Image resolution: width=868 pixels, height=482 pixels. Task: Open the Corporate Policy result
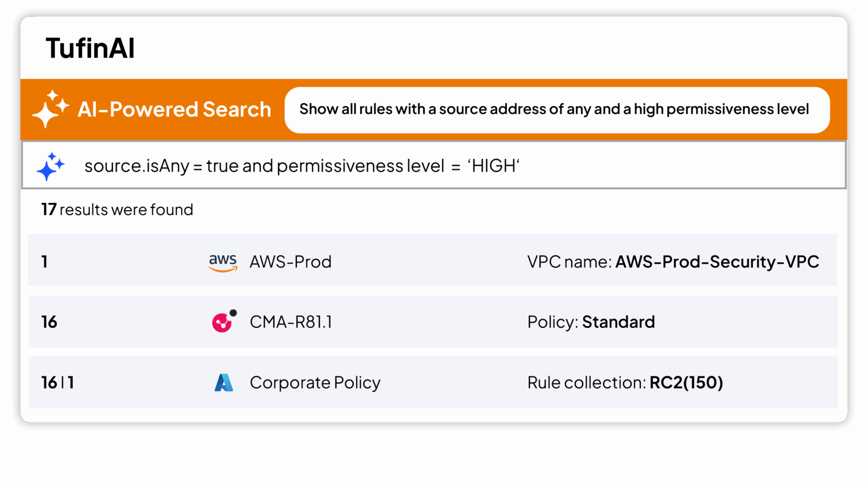tap(315, 383)
